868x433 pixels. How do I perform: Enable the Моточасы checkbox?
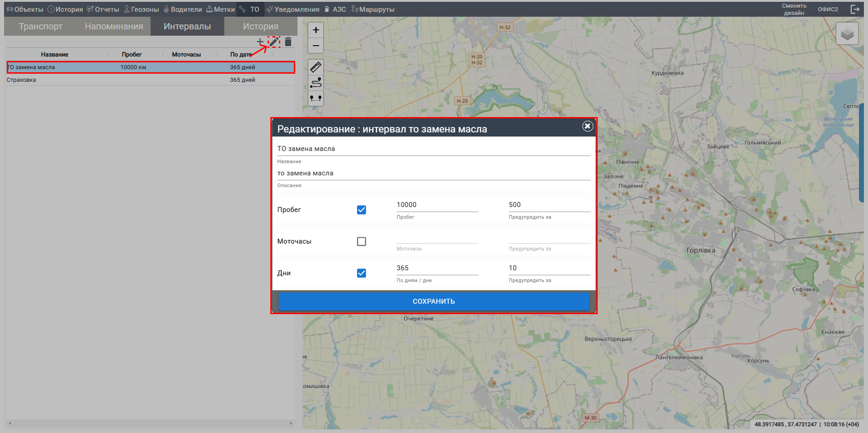point(361,241)
